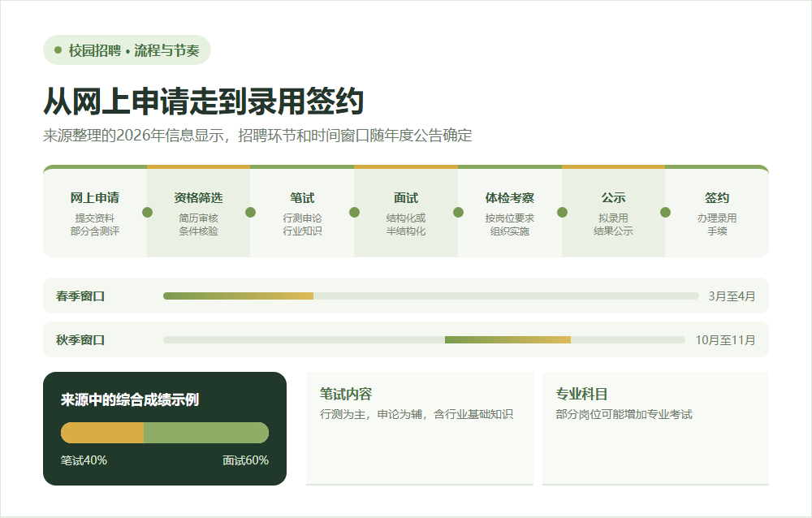Click the dot between 面试 and 体检考察

click(458, 213)
